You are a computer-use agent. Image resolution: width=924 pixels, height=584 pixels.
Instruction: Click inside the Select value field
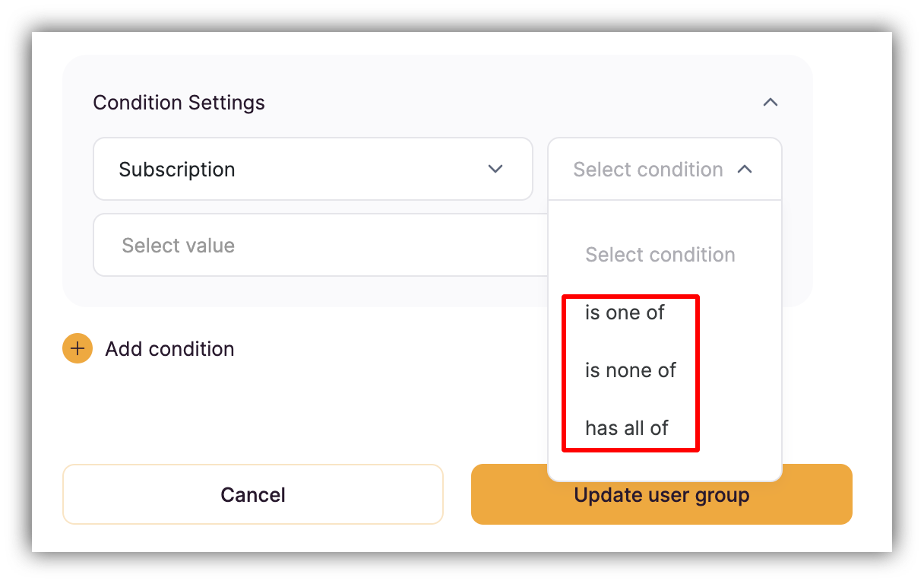(x=304, y=245)
